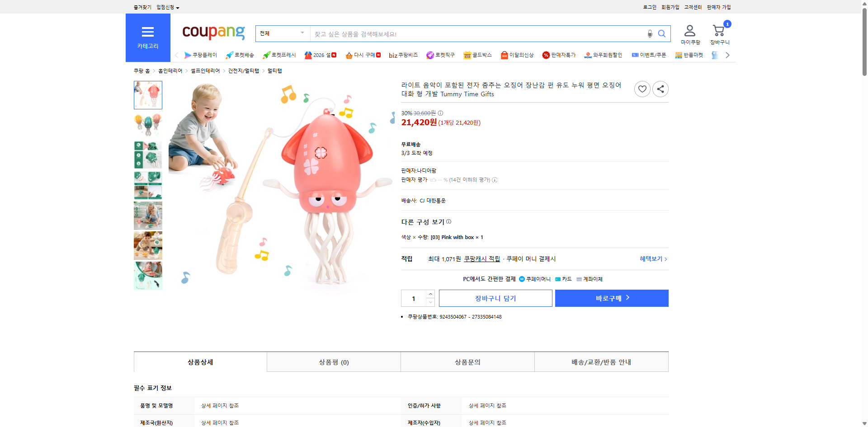The height and width of the screenshot is (427, 868).
Task: Click the share button beside the heart
Action: point(660,89)
